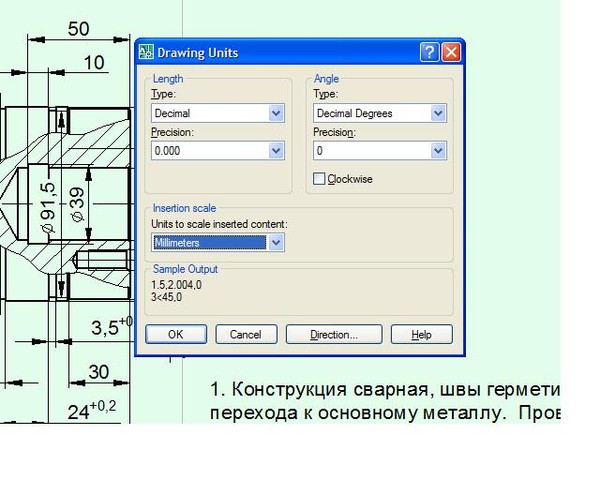
Task: Select the 50 dimension in the drawing
Action: point(78,29)
